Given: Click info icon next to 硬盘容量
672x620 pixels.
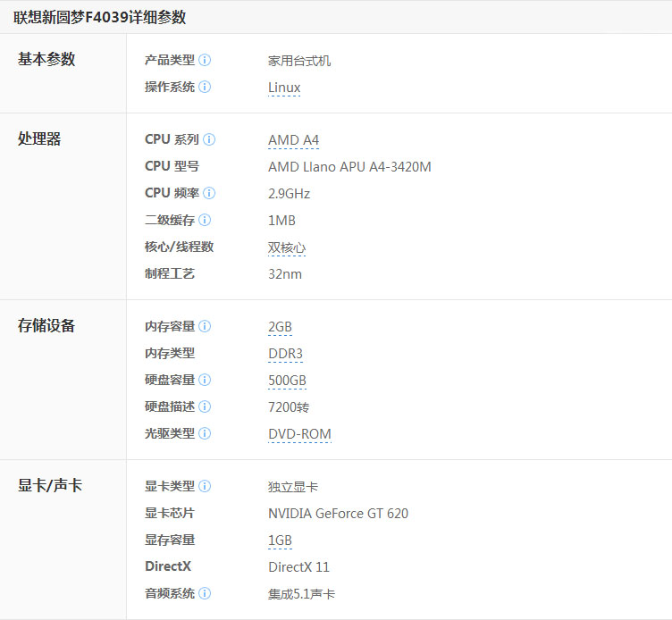Looking at the screenshot, I should click(x=205, y=380).
